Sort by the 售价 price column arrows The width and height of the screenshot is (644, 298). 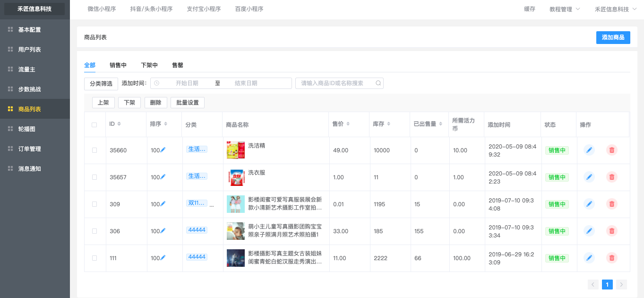pos(348,124)
